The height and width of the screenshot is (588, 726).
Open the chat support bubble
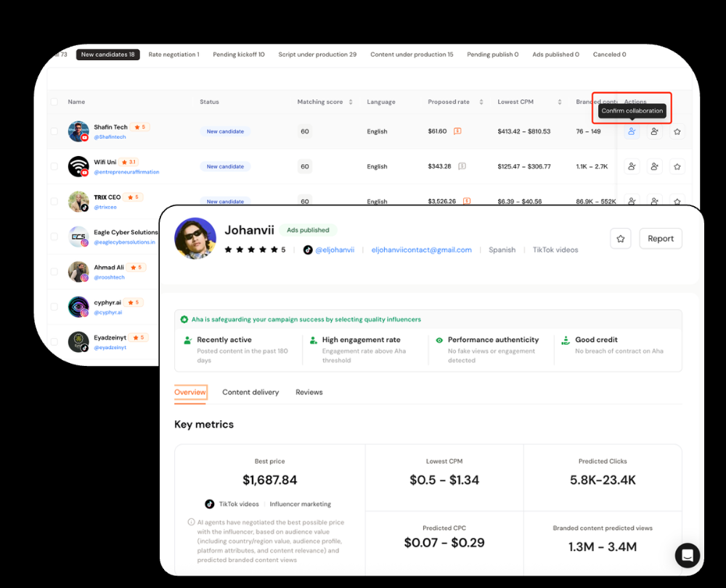687,555
